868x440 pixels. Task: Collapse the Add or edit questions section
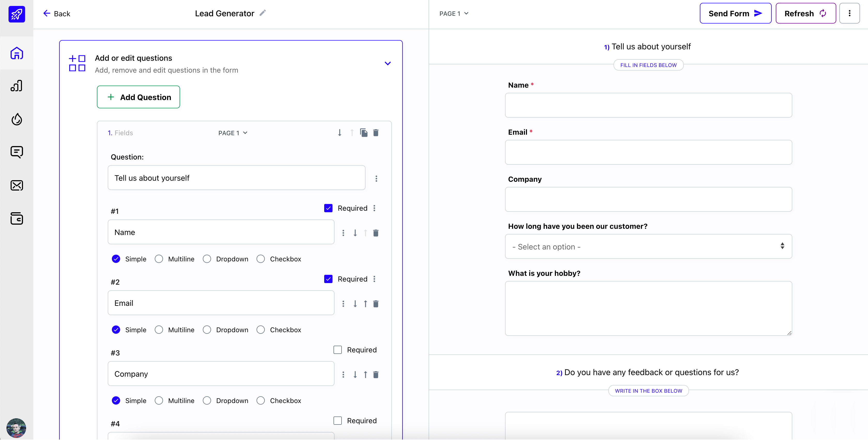(388, 63)
